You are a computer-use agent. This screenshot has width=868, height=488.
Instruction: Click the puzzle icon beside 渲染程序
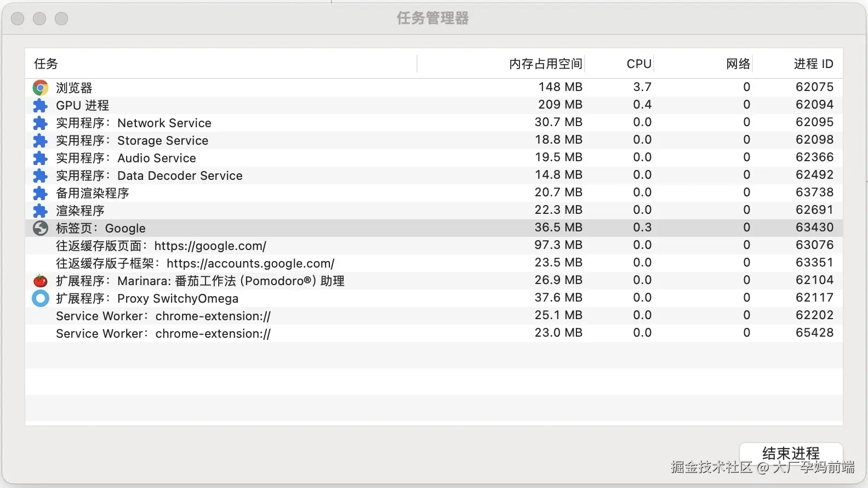pyautogui.click(x=41, y=211)
